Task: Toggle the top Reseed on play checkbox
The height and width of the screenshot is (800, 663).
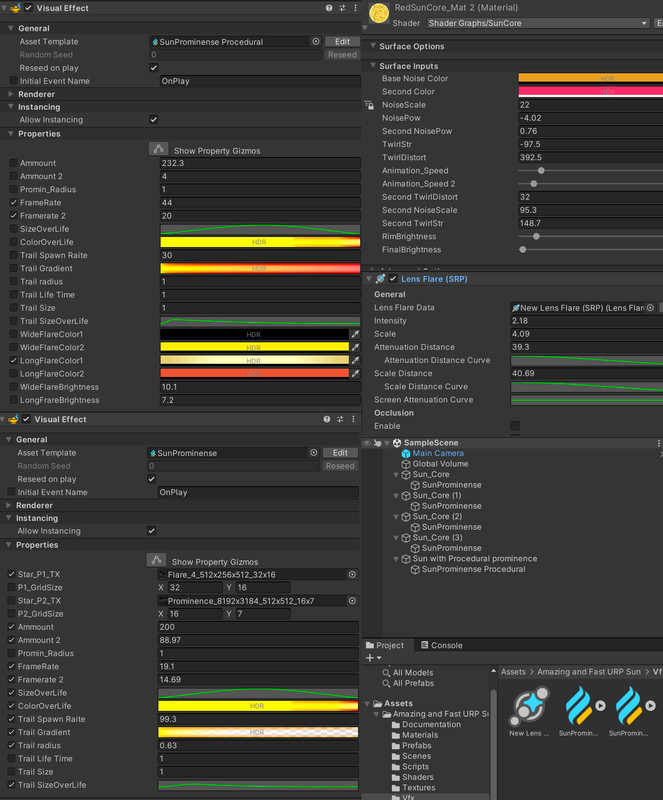Action: tap(154, 68)
